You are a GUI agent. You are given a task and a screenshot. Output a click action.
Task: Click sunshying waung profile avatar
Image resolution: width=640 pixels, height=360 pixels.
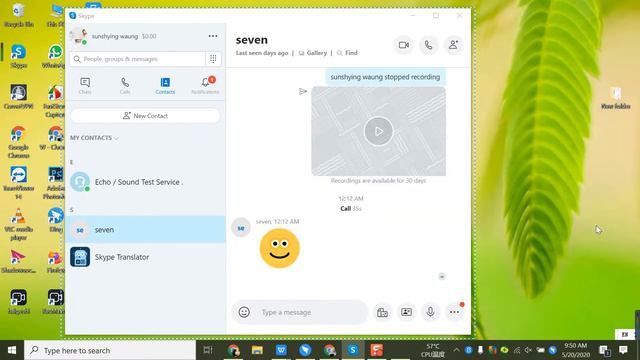(x=78, y=36)
